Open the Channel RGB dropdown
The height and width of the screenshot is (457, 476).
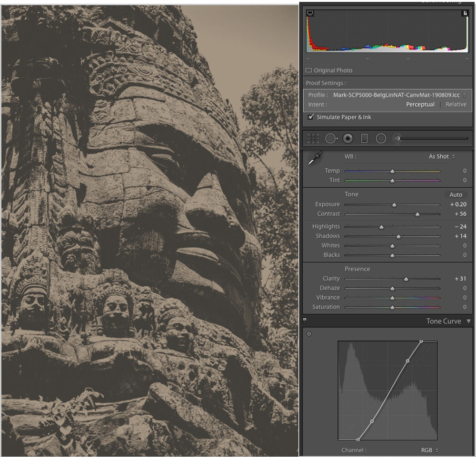pyautogui.click(x=429, y=450)
